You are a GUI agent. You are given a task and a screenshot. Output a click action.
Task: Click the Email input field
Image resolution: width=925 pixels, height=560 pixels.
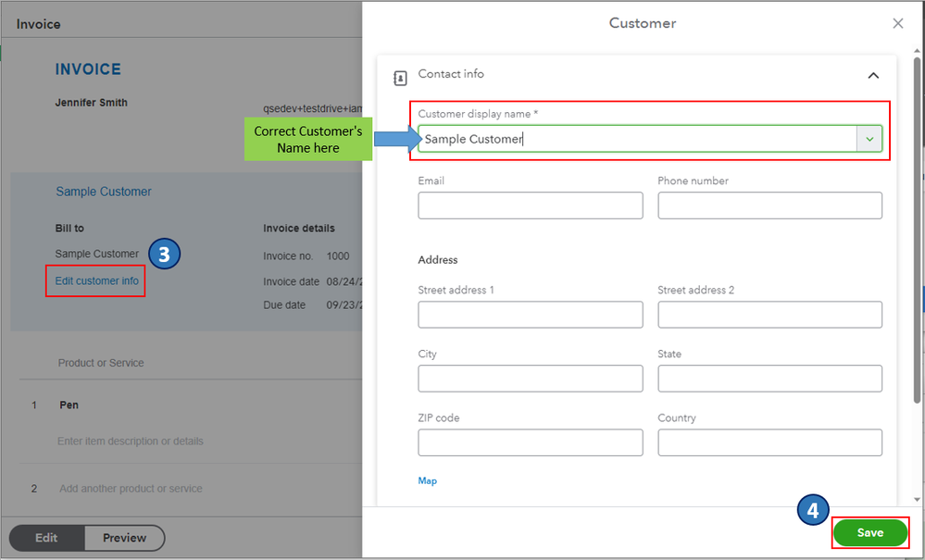pyautogui.click(x=530, y=205)
